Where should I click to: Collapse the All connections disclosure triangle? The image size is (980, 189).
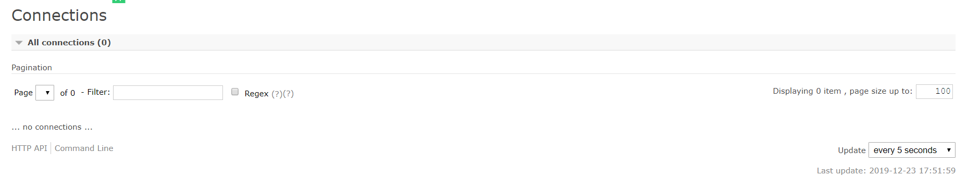[x=19, y=43]
